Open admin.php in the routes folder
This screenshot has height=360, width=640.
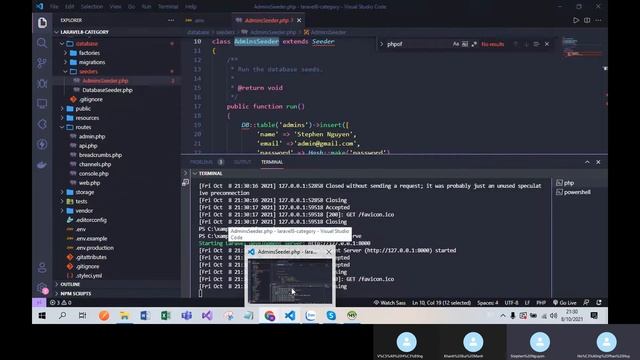point(92,137)
